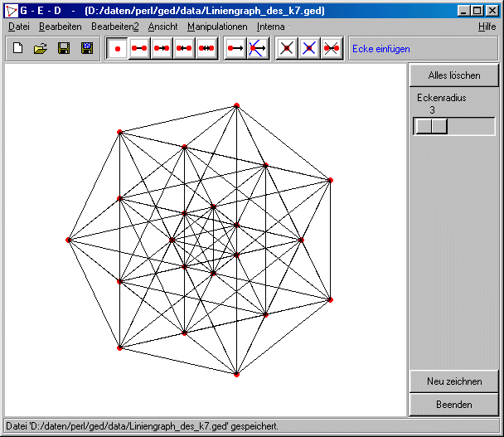Create a new blank graph file
This screenshot has height=437, width=504.
pos(18,48)
